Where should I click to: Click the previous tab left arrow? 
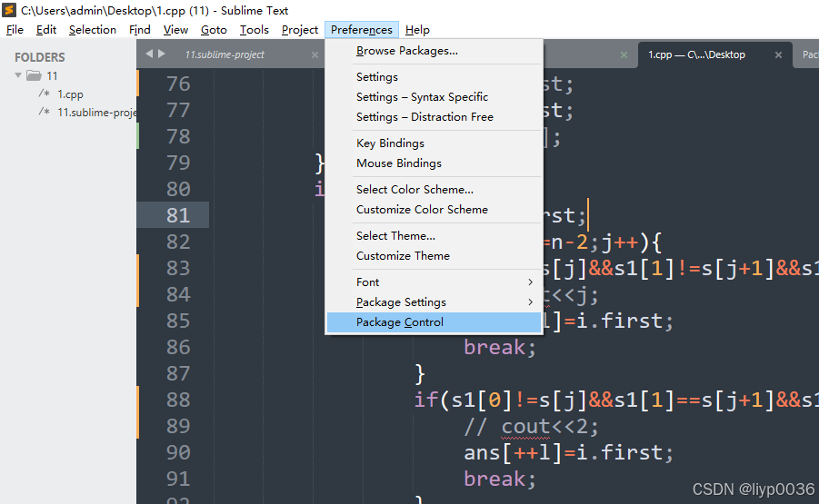(149, 54)
